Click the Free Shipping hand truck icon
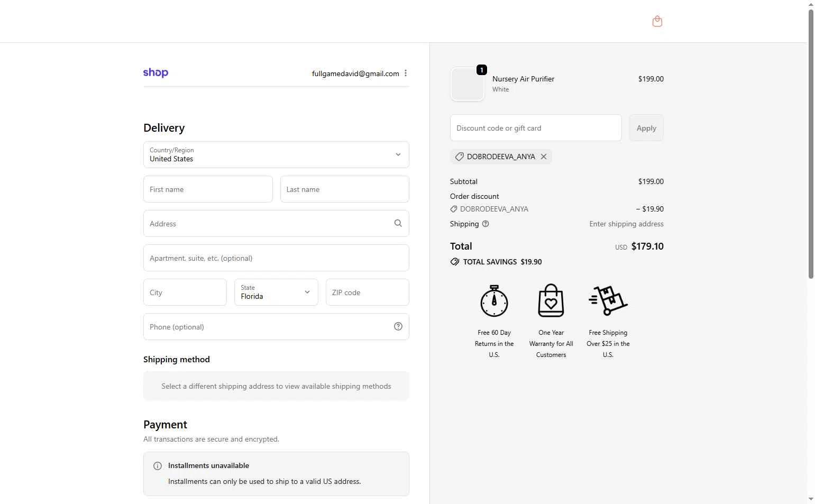The image size is (815, 504). 608,301
